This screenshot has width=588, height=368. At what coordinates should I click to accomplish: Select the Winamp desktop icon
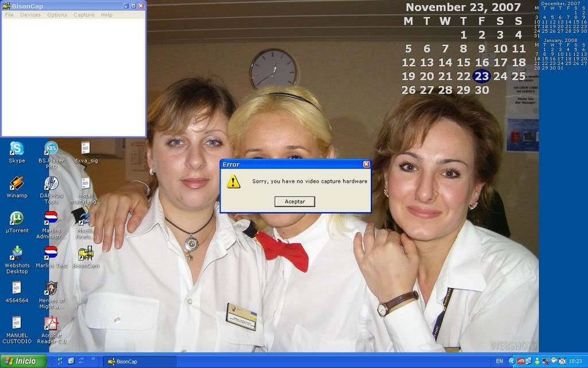[17, 183]
